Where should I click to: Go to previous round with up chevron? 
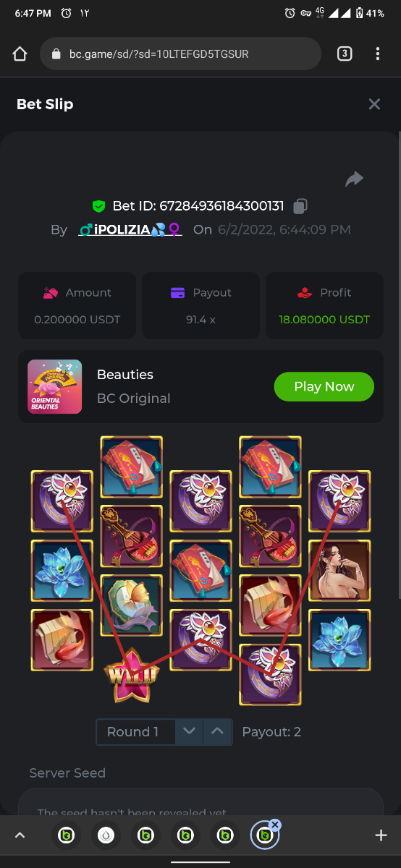218,732
